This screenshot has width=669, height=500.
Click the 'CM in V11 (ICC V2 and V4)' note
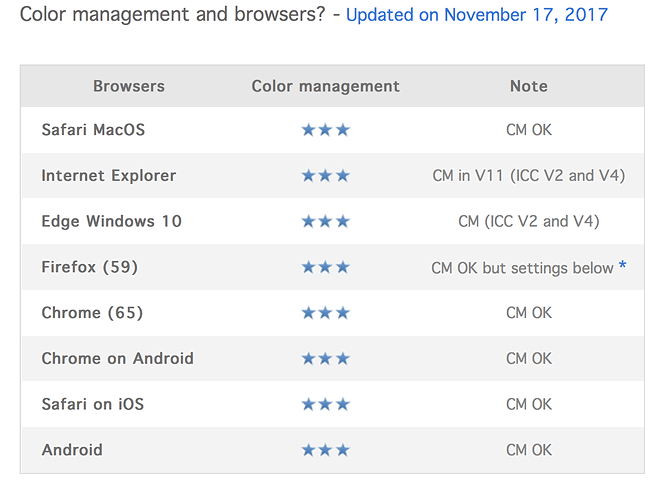[528, 176]
